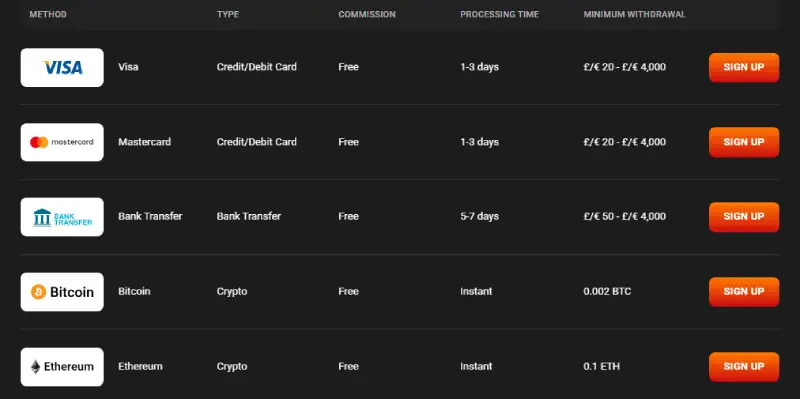The image size is (800, 399).
Task: Sign up via the Bank Transfer row button
Action: tap(744, 217)
